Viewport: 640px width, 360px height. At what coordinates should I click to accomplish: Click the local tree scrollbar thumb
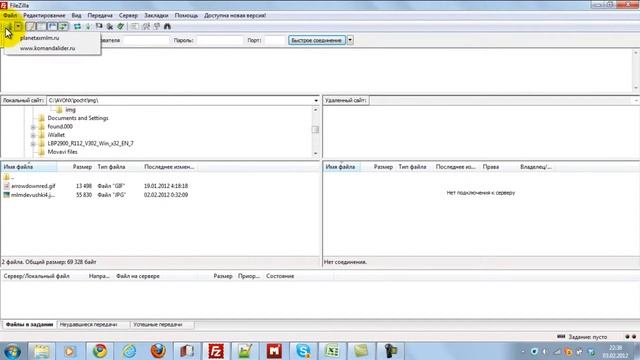(315, 129)
